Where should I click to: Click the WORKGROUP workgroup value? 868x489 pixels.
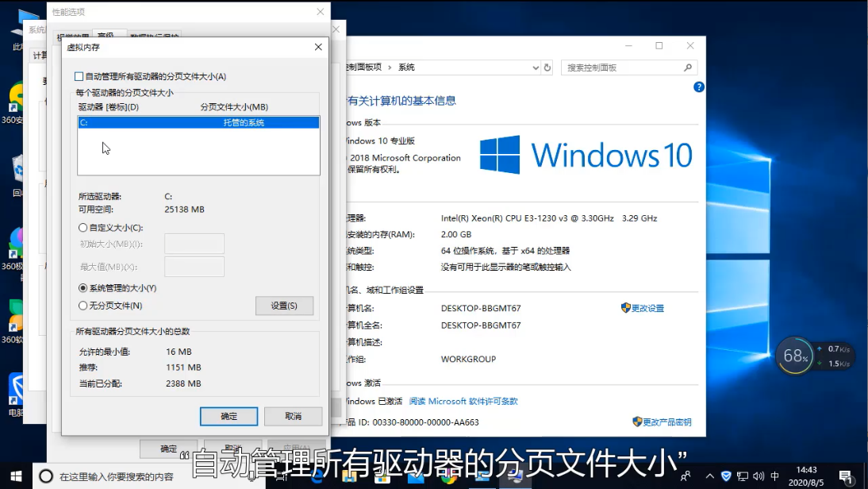(468, 359)
